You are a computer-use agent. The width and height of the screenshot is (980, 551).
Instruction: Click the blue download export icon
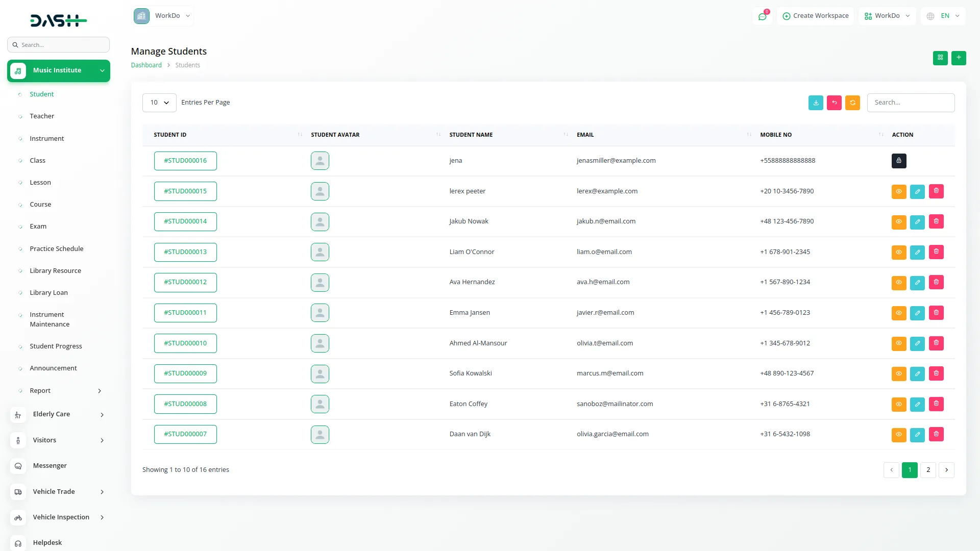click(x=816, y=103)
